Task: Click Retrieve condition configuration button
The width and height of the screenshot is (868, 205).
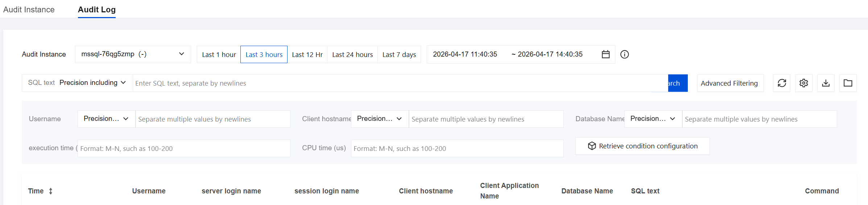Action: tap(642, 146)
